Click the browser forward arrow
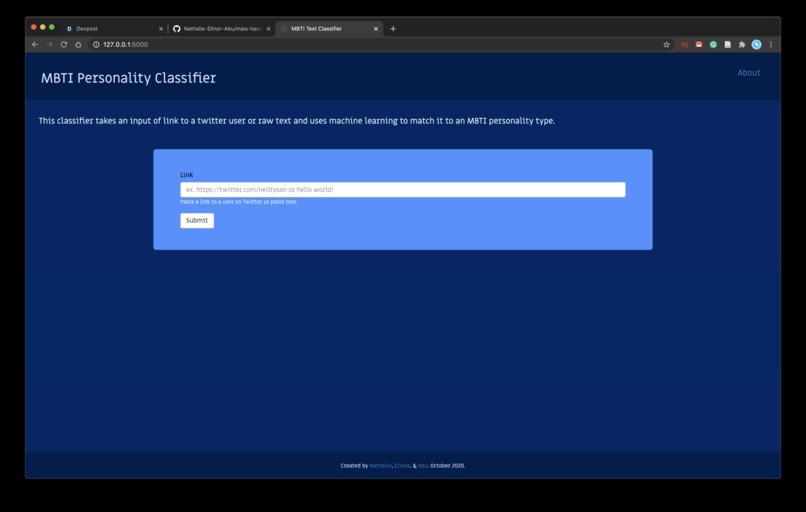806x512 pixels. 49,45
